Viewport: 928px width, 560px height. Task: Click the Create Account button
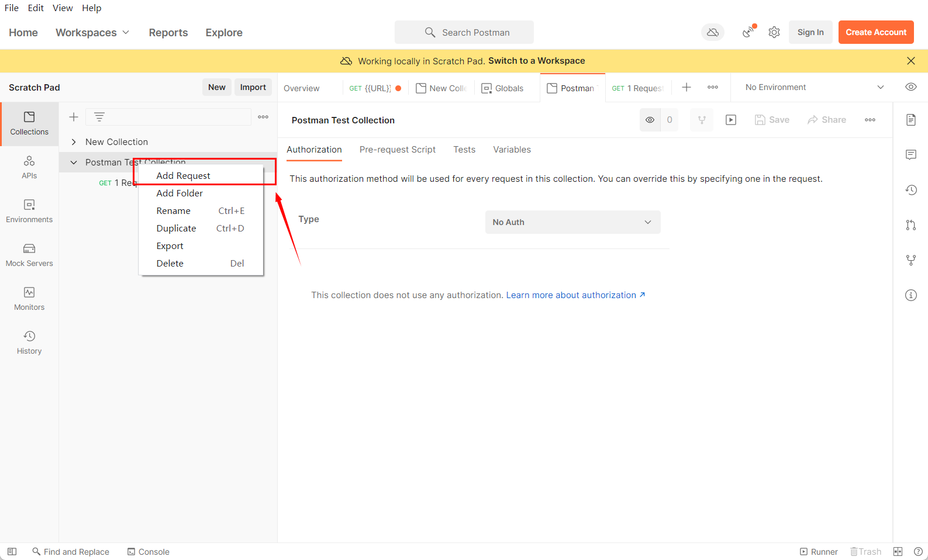(x=876, y=32)
